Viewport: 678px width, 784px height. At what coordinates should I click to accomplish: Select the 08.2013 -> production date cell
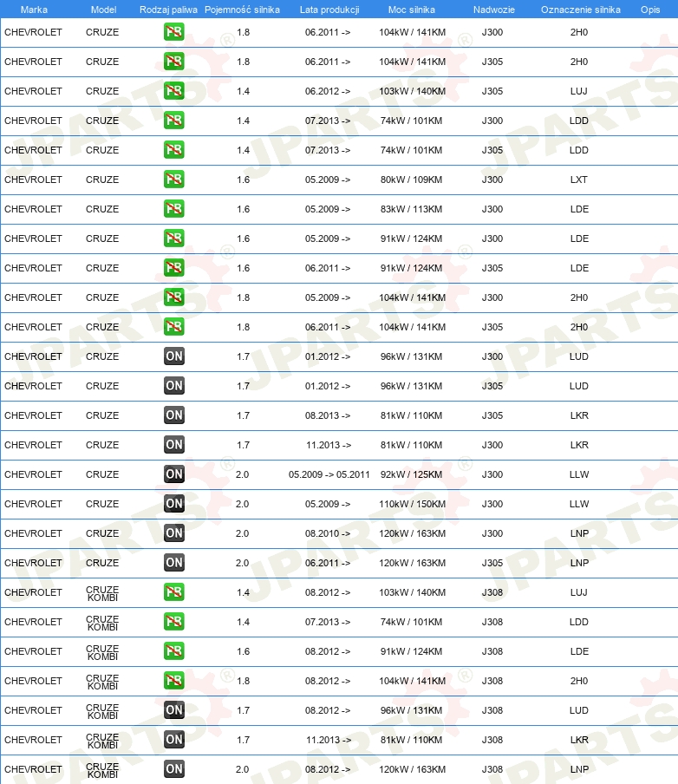point(328,415)
